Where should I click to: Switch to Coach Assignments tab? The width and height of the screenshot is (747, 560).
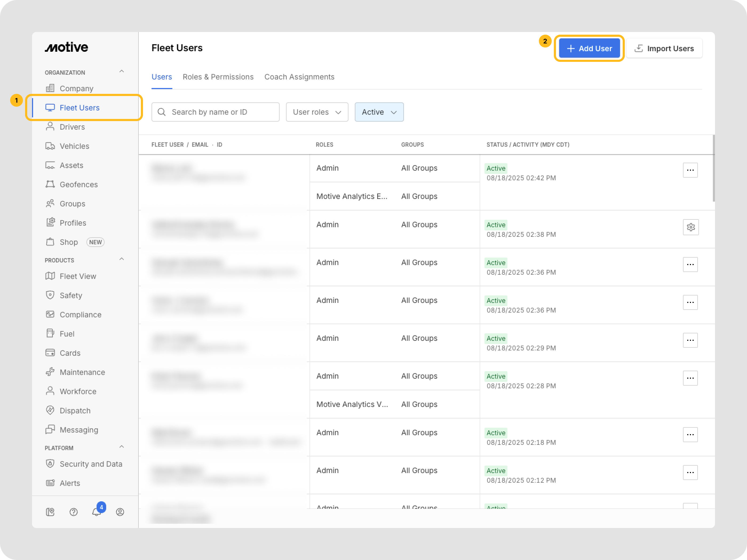[299, 77]
